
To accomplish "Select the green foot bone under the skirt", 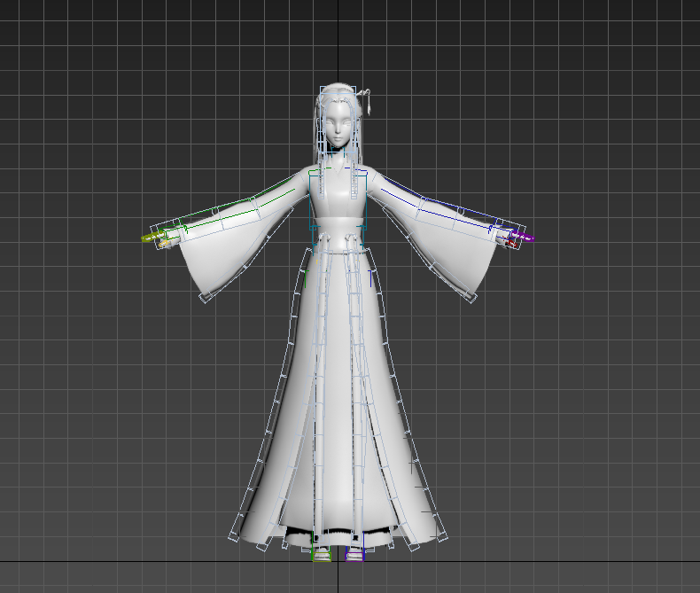I will pos(321,552).
